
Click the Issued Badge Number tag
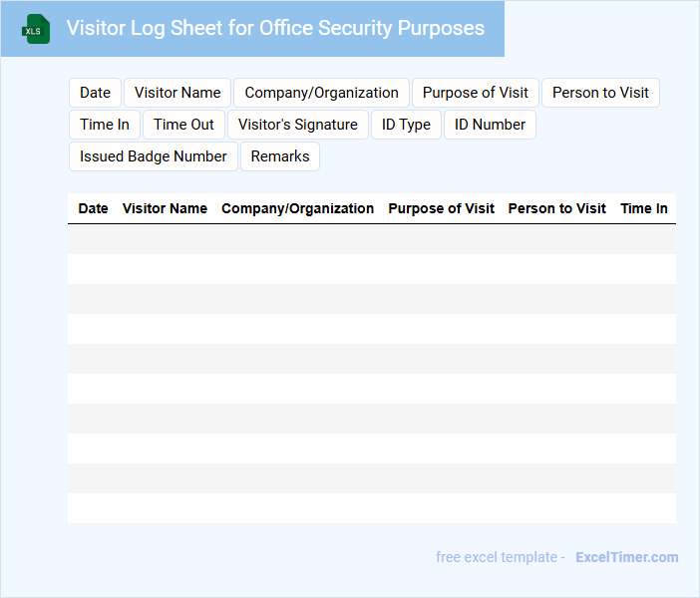[154, 156]
